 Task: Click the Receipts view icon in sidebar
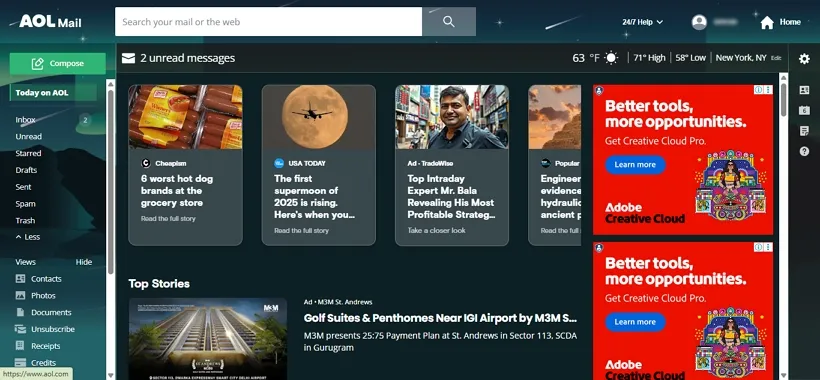click(20, 346)
